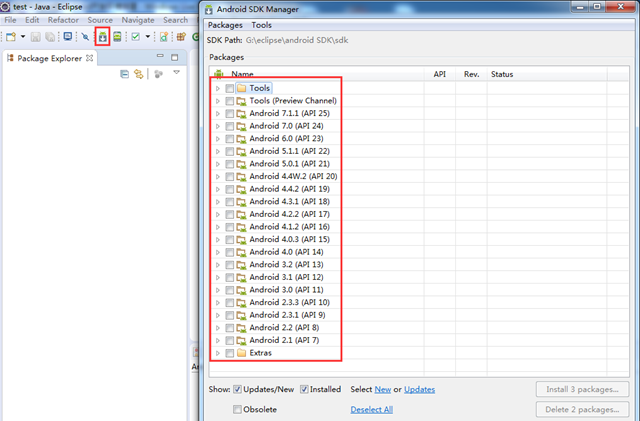
Task: Click the API column header
Action: point(440,74)
